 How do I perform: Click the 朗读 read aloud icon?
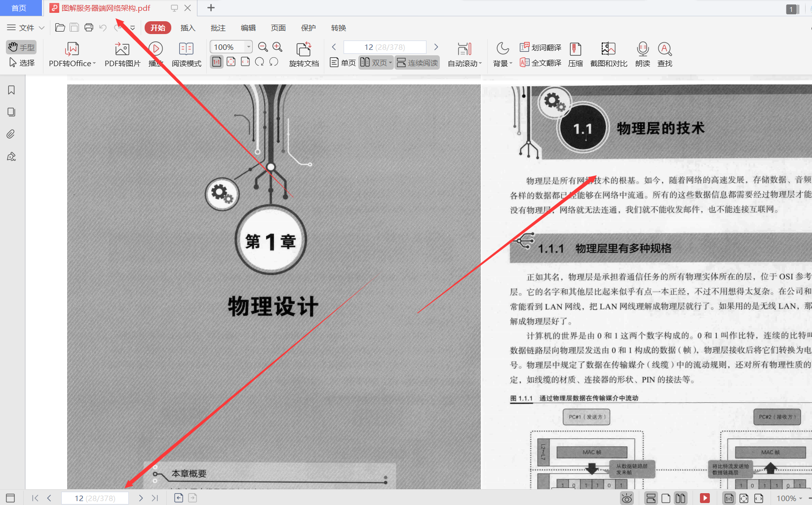pyautogui.click(x=643, y=54)
